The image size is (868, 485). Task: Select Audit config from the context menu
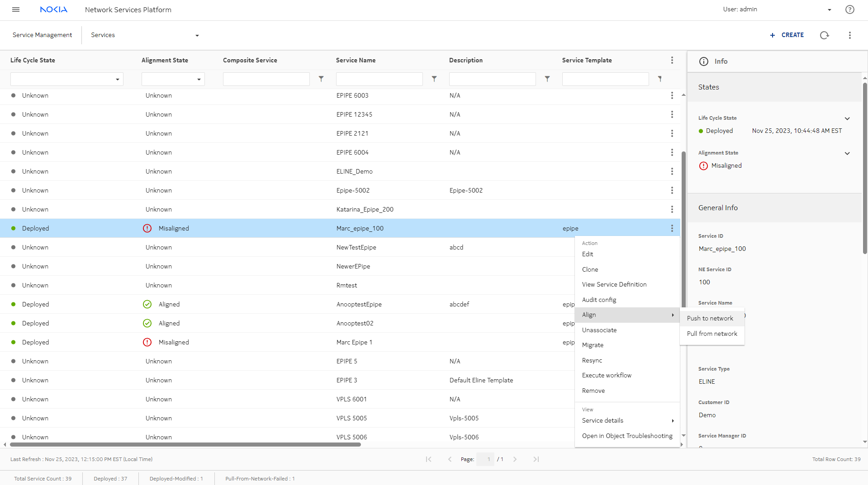point(599,300)
